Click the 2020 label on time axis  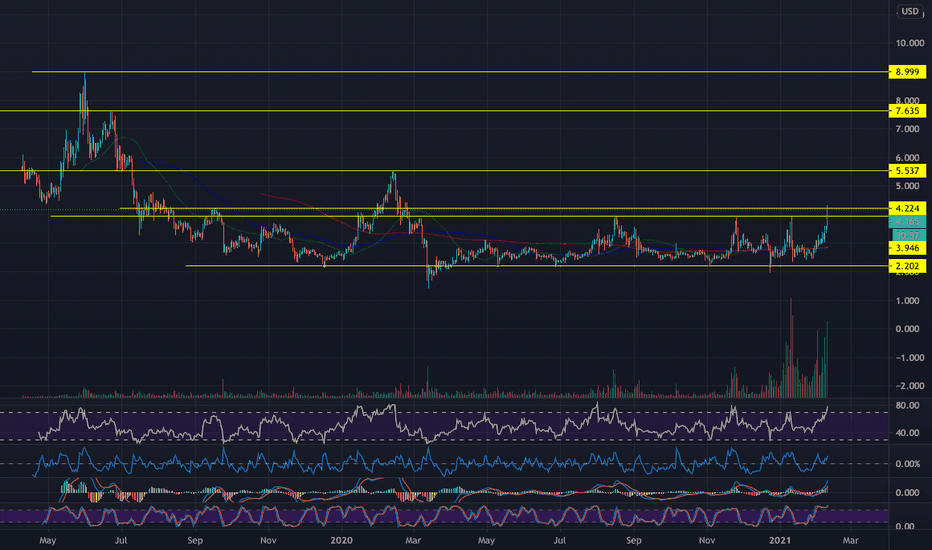[341, 540]
